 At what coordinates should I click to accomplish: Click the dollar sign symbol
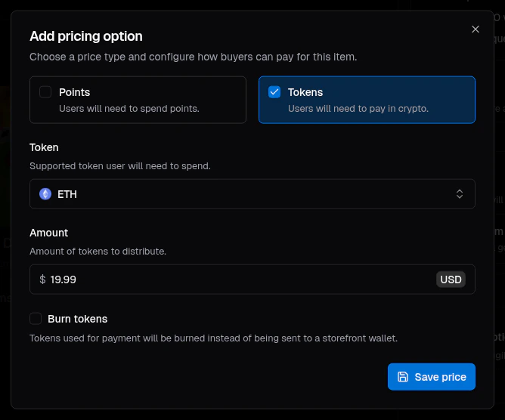click(42, 279)
